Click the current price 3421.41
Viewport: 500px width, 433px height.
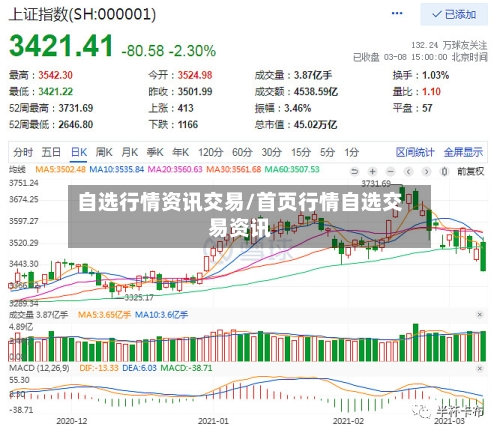[61, 46]
